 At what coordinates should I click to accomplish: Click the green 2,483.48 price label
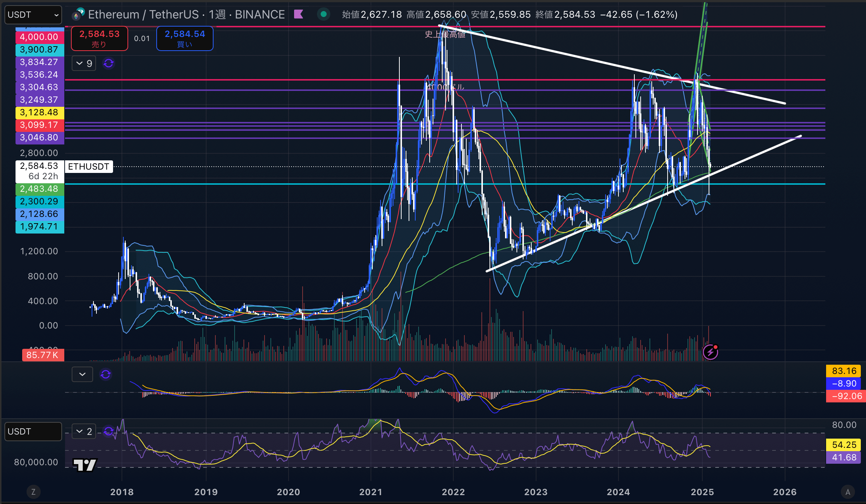click(x=40, y=189)
